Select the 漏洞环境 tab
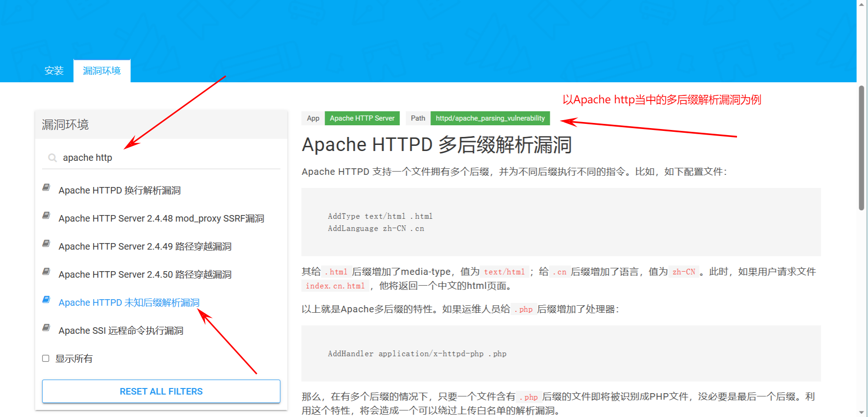 102,71
